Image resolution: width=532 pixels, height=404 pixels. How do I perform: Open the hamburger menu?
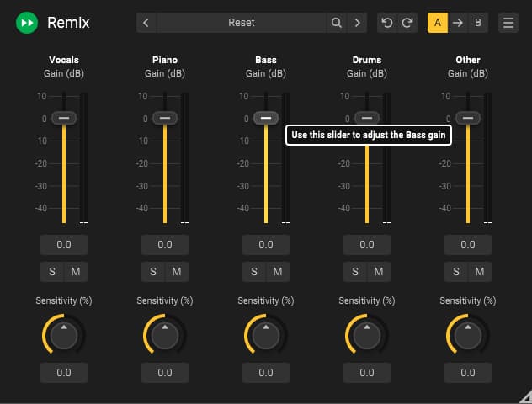(508, 23)
